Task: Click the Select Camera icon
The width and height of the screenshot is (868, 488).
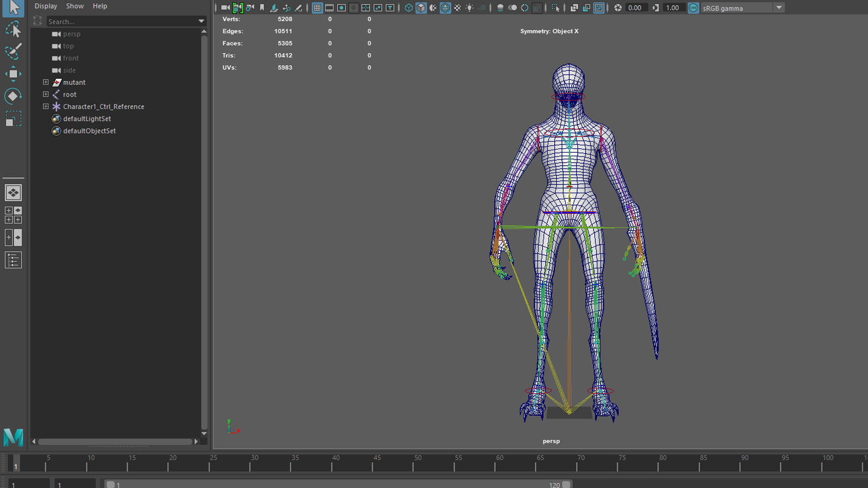Action: 225,8
